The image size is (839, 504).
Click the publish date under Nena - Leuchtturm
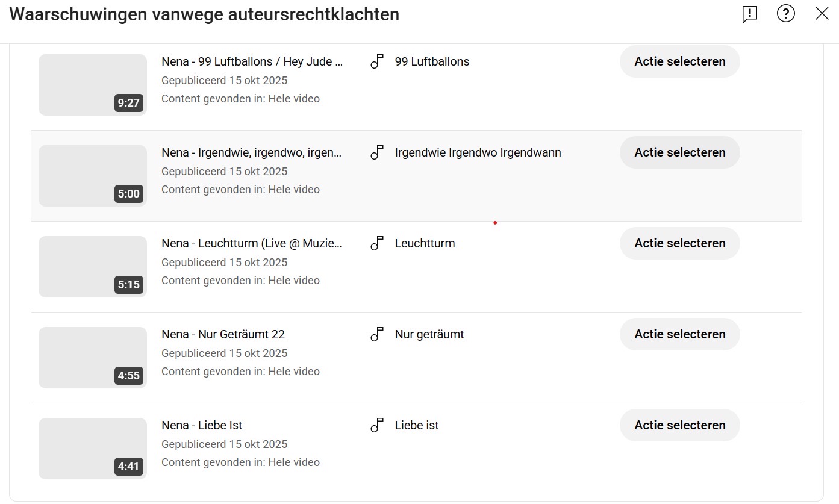click(224, 262)
